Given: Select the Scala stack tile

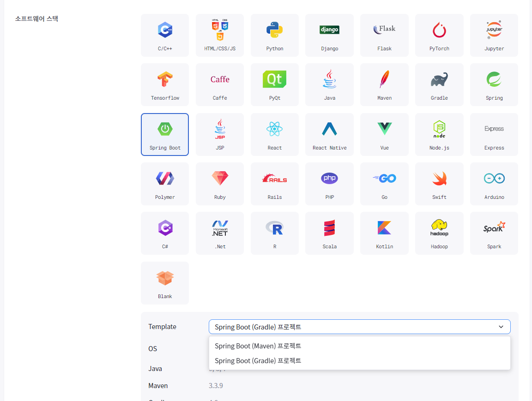Looking at the screenshot, I should [x=329, y=233].
